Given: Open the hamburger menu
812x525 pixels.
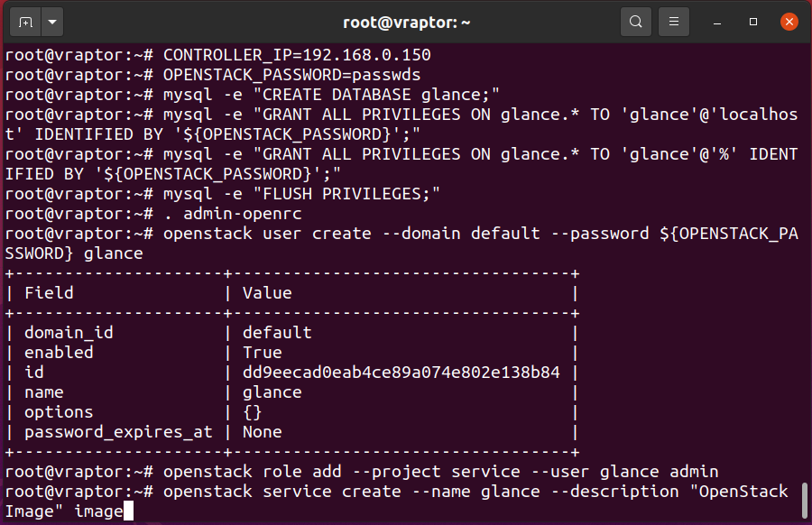Looking at the screenshot, I should pos(674,22).
